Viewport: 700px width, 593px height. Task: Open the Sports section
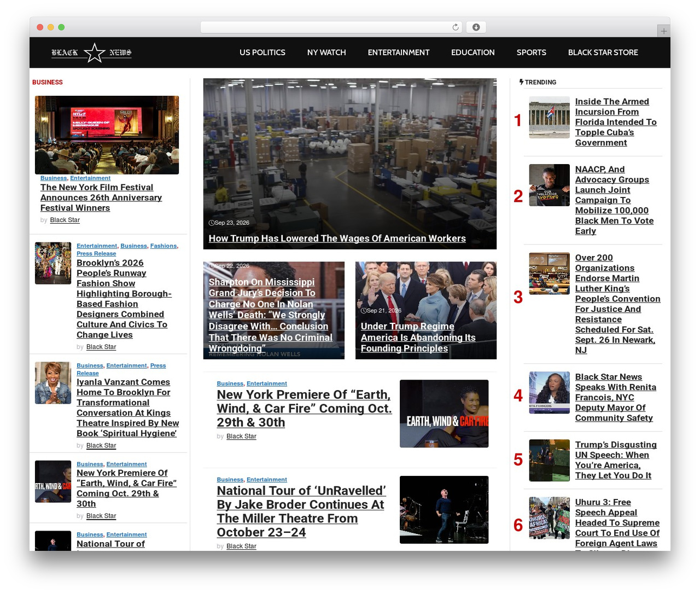532,53
